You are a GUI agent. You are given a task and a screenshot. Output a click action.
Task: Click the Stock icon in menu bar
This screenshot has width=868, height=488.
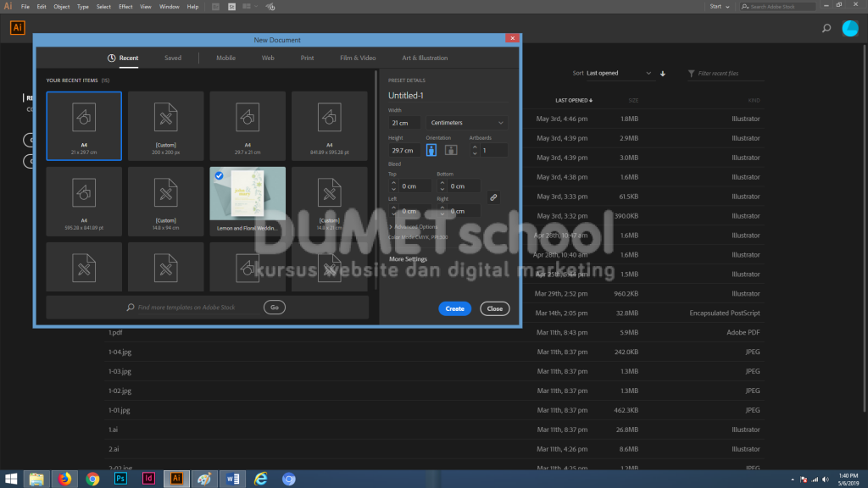pyautogui.click(x=232, y=7)
